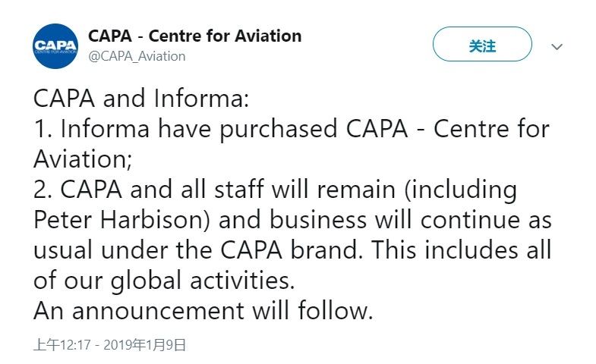This screenshot has width=596, height=364.
Task: Click the sentence 'An announcement will follow.'
Action: coord(203,310)
